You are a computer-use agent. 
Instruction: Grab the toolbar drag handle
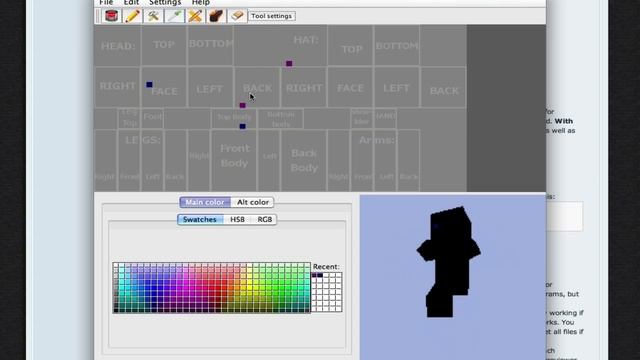(98, 16)
